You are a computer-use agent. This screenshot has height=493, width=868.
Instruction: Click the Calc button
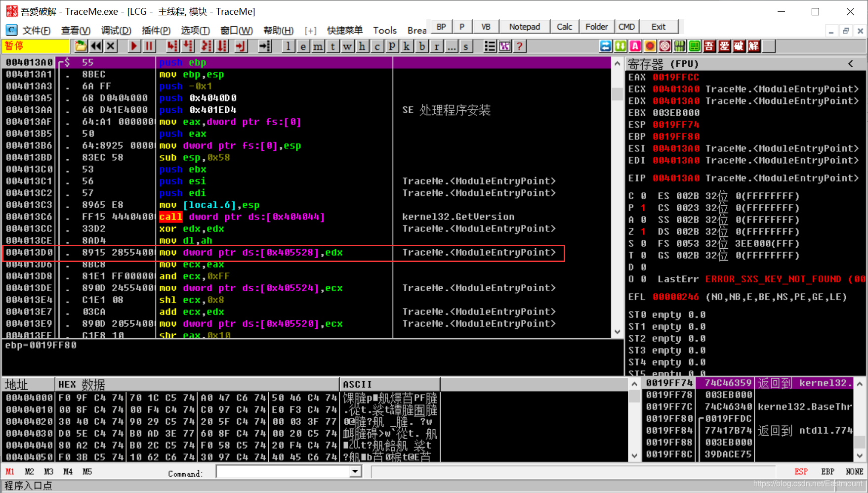tap(565, 27)
